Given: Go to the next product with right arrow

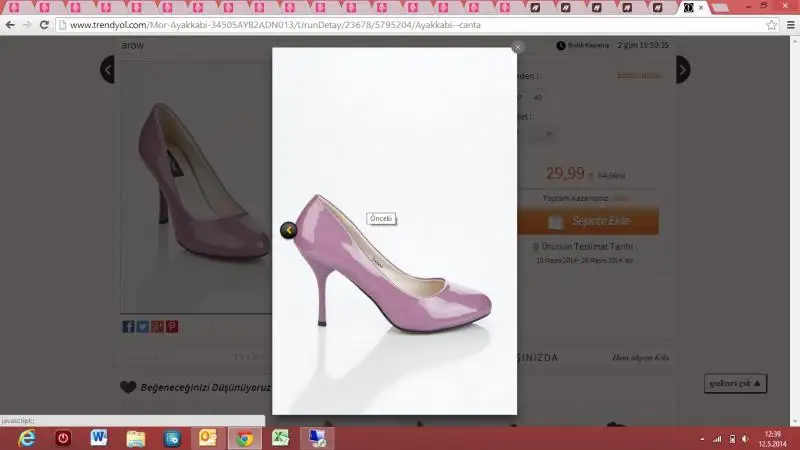Looking at the screenshot, I should click(683, 69).
